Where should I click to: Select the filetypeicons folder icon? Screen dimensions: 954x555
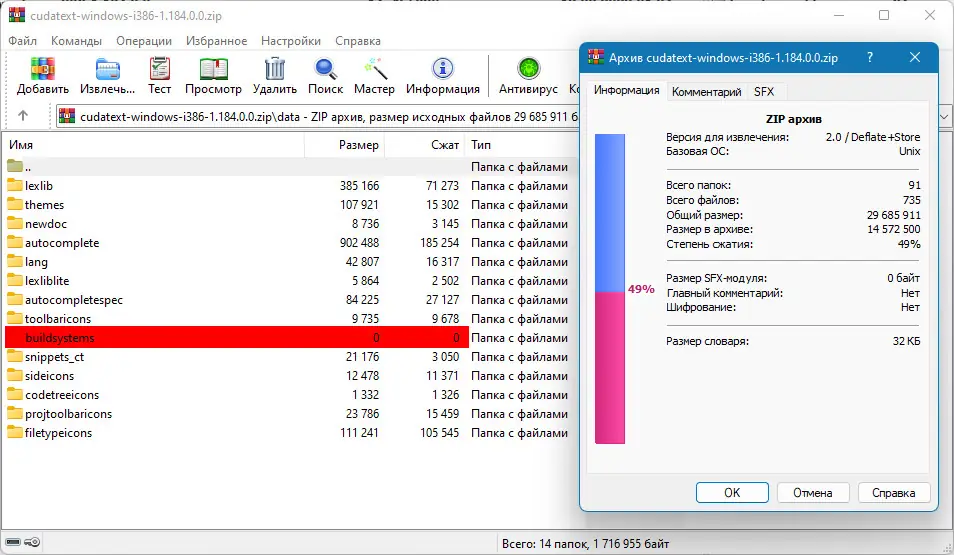[15, 432]
